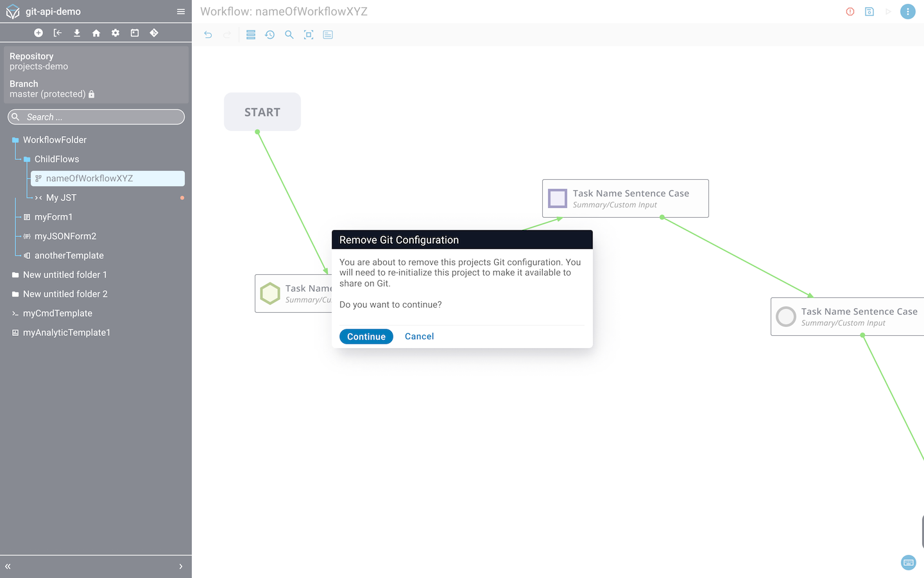This screenshot has height=578, width=924.
Task: Click the gray circle icon on task node
Action: [786, 317]
